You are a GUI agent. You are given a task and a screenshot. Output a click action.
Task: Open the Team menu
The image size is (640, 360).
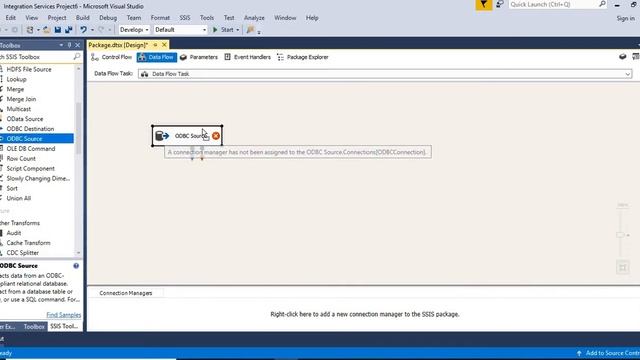(133, 18)
